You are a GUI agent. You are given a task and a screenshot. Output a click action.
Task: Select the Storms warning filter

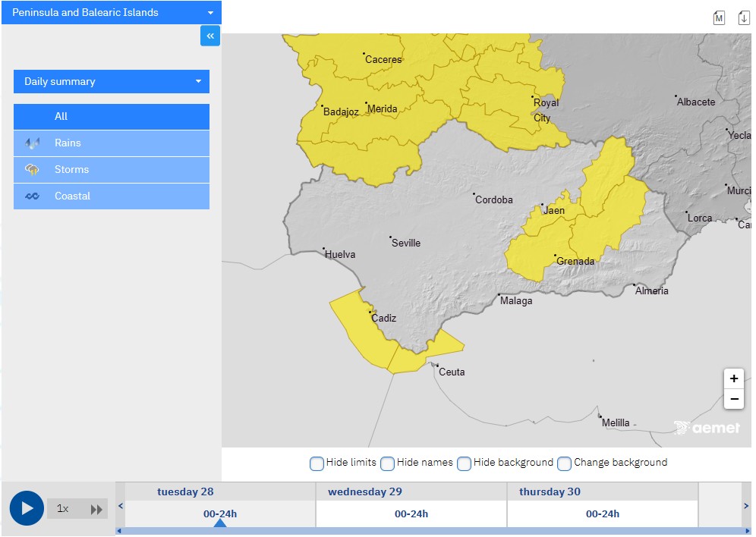pos(112,169)
